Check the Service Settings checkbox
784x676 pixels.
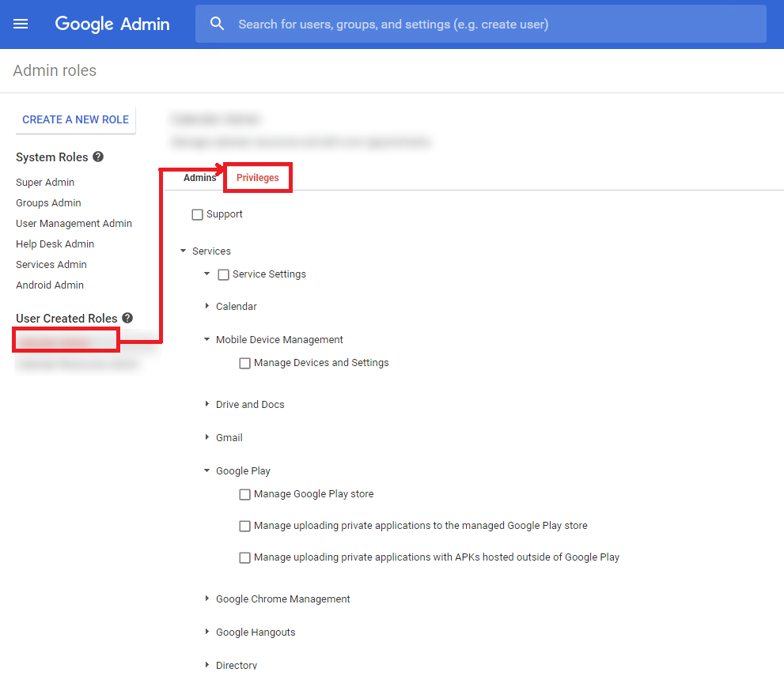tap(224, 274)
